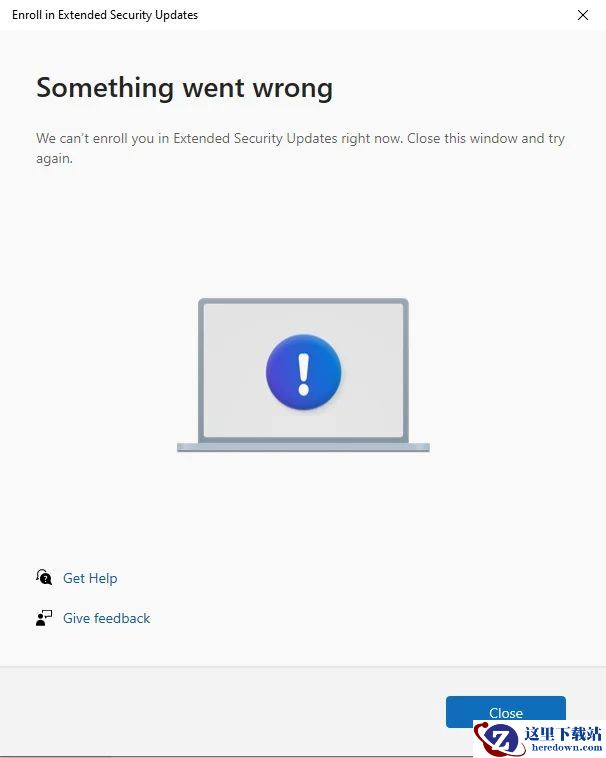
Task: Click the word 'again.' in the error message
Action: pos(54,159)
